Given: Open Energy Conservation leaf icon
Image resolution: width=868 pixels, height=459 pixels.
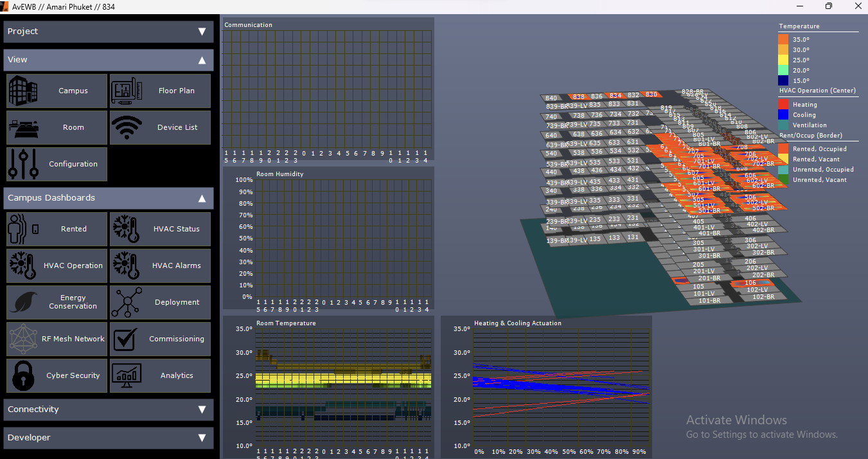Looking at the screenshot, I should (23, 302).
